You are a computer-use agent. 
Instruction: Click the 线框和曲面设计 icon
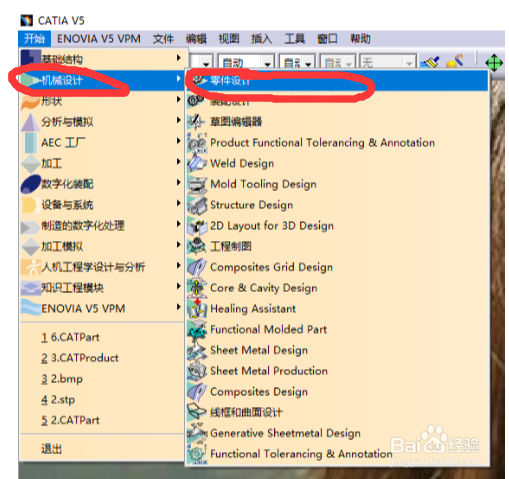click(x=197, y=412)
